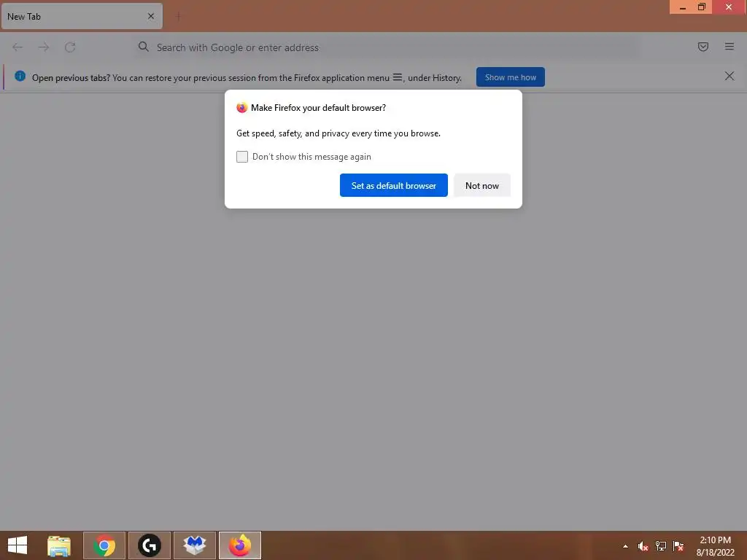Focus the Search with Google address field
The width and height of the screenshot is (747, 560).
point(386,47)
